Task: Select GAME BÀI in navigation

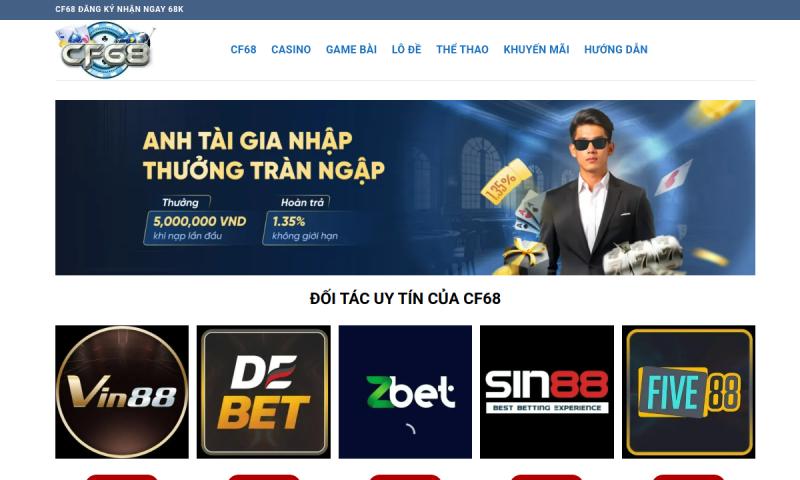Action: (351, 49)
